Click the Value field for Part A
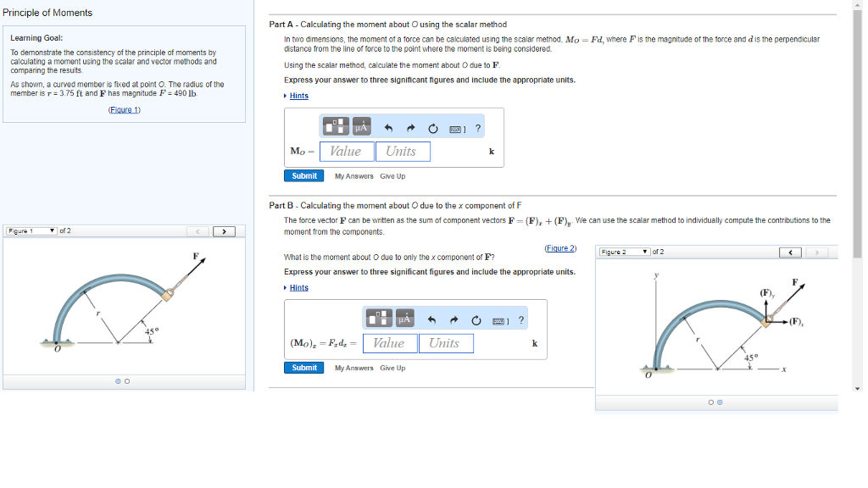868x488 pixels. pos(347,151)
